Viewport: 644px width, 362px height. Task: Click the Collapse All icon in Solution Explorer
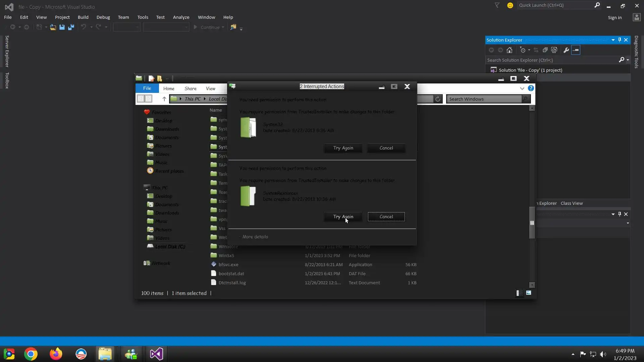coord(545,50)
